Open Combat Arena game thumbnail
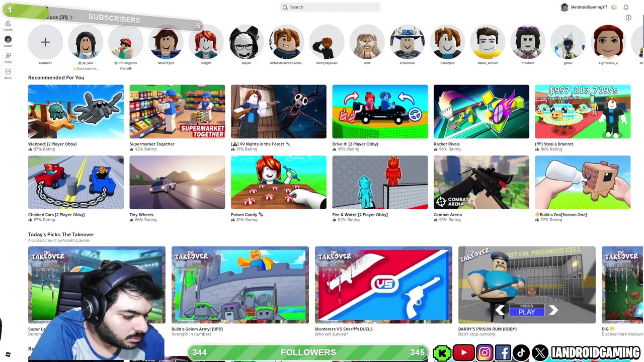 click(481, 183)
